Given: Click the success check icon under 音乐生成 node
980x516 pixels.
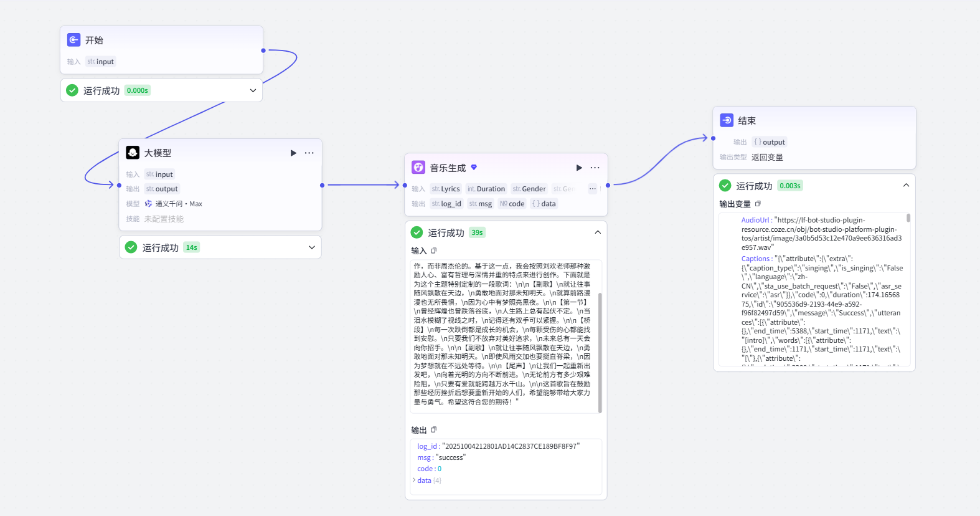Looking at the screenshot, I should coord(417,232).
